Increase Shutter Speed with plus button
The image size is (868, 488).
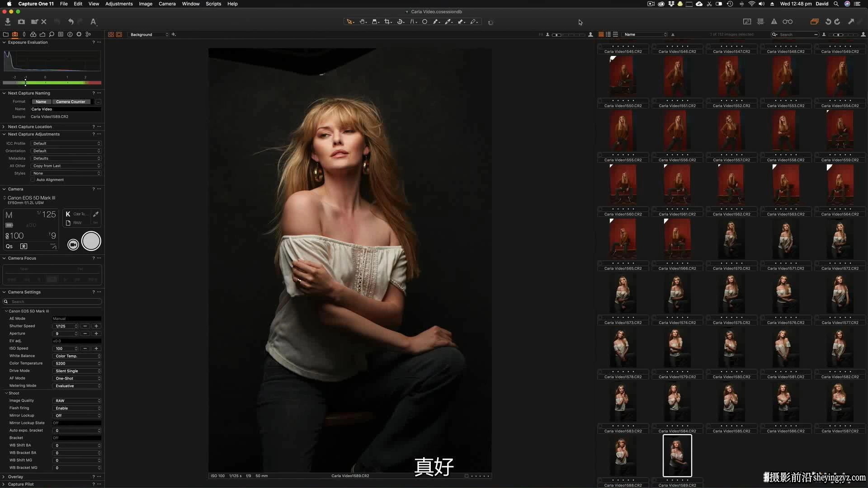tap(96, 326)
